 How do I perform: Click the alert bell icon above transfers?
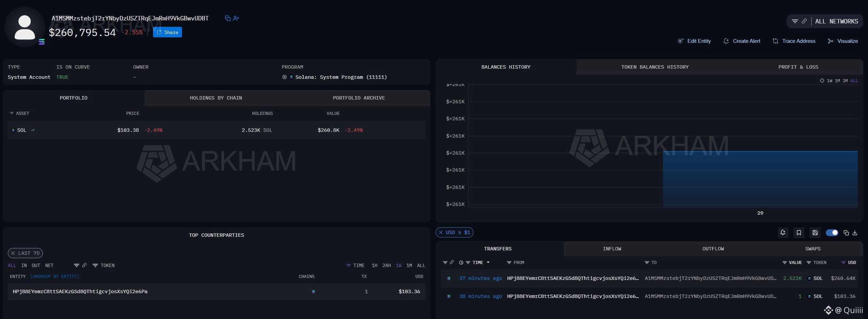[x=783, y=233]
